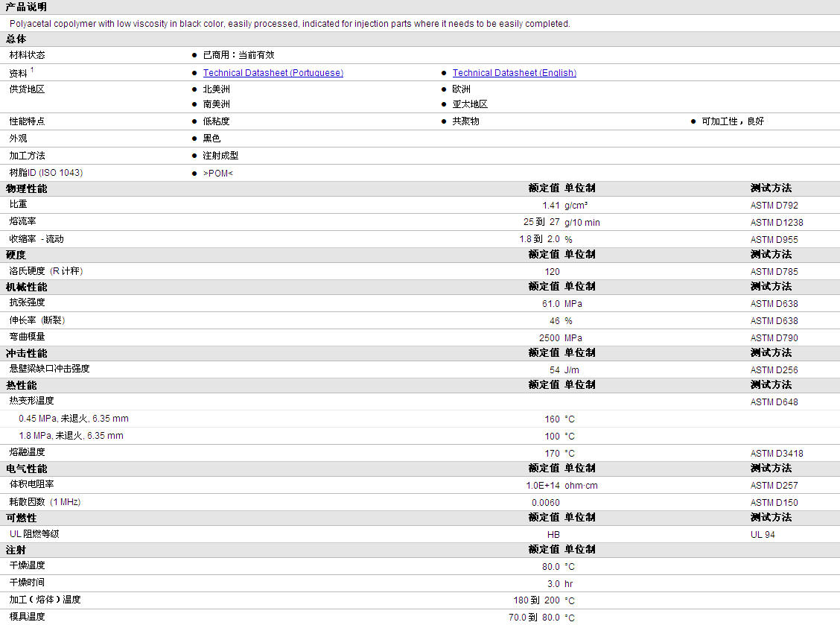840x625 pixels.
Task: Click the 产品说明 section header
Action: (x=26, y=7)
